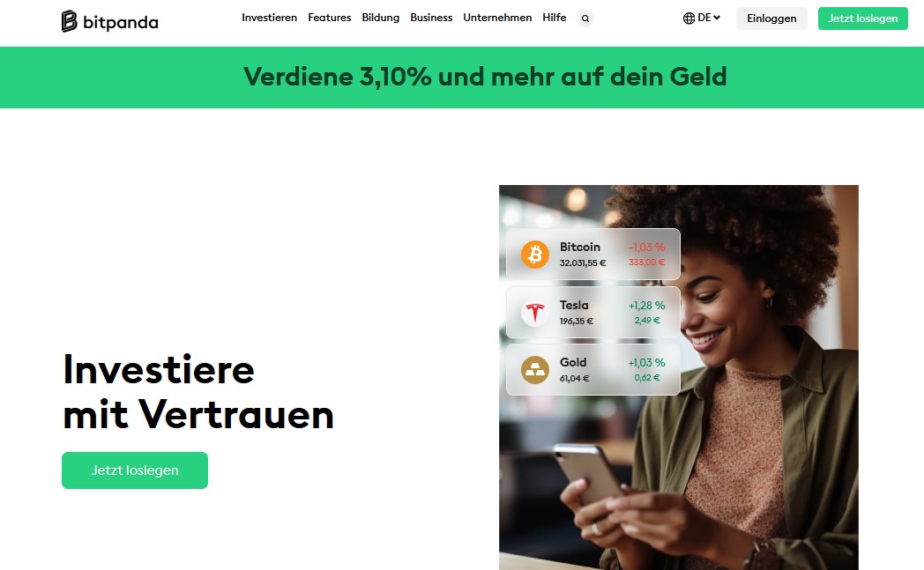This screenshot has width=924, height=570.
Task: Open the Business menu item
Action: [x=431, y=18]
